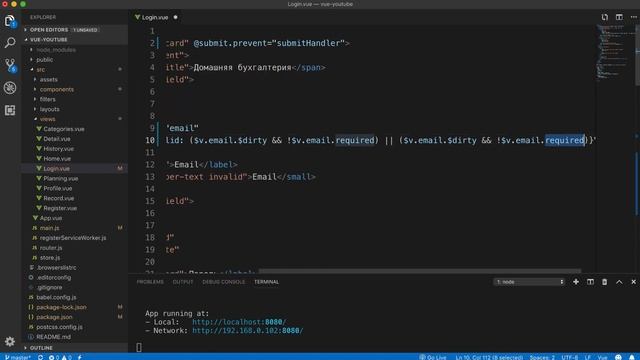The height and width of the screenshot is (360, 640).
Task: Select the TERMINAL panel tab
Action: [267, 282]
